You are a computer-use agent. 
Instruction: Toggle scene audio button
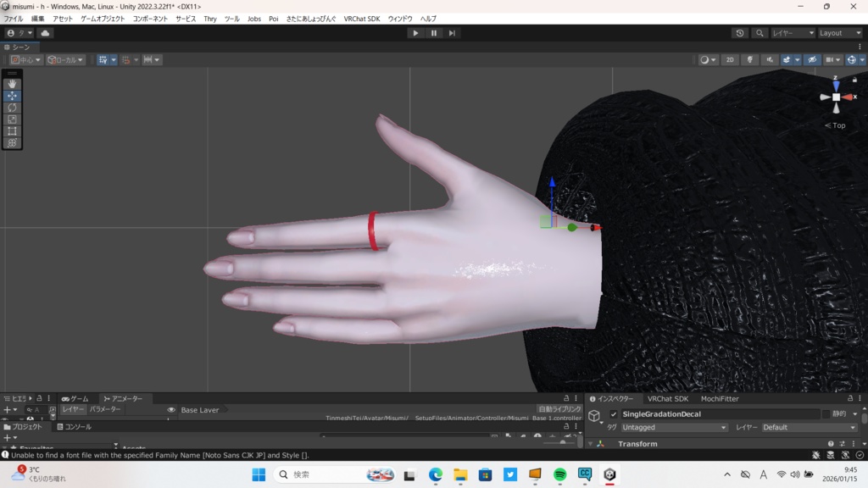point(770,60)
